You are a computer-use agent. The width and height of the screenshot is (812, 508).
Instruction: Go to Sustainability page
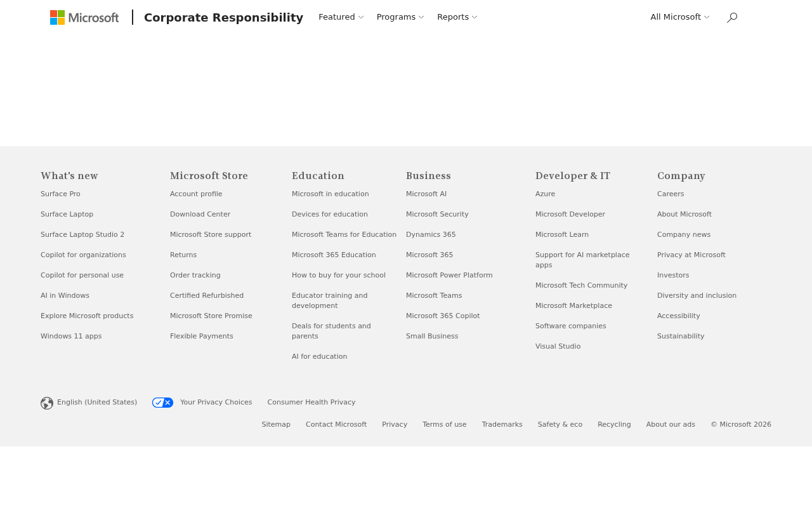tap(681, 337)
